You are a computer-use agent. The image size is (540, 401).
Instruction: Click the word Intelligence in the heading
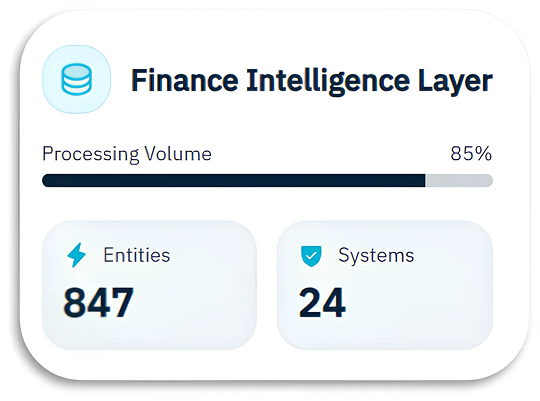(x=328, y=82)
